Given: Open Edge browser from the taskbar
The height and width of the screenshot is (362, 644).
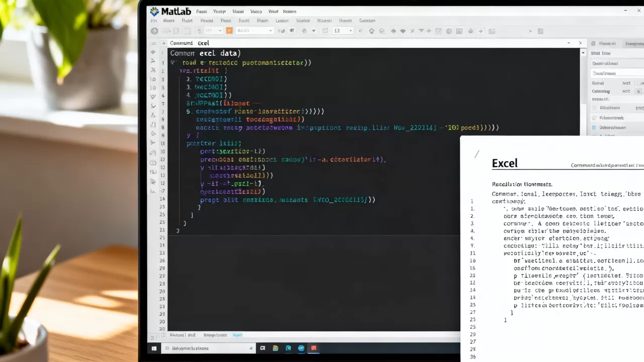Looking at the screenshot, I should 301,348.
